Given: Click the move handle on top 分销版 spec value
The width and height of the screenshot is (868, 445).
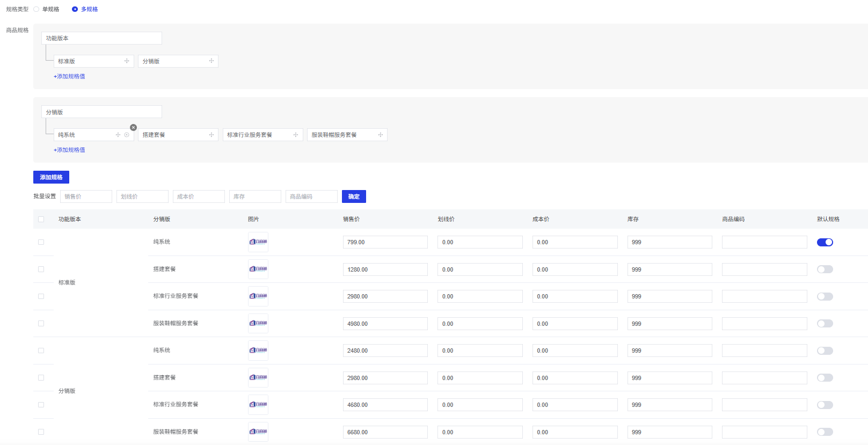Looking at the screenshot, I should coord(211,61).
